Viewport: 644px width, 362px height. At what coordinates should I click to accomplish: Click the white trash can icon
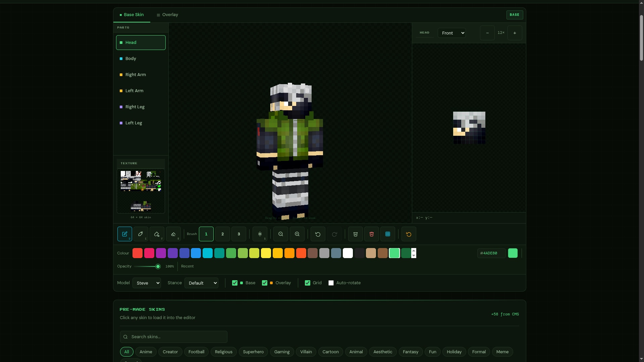coord(356,234)
